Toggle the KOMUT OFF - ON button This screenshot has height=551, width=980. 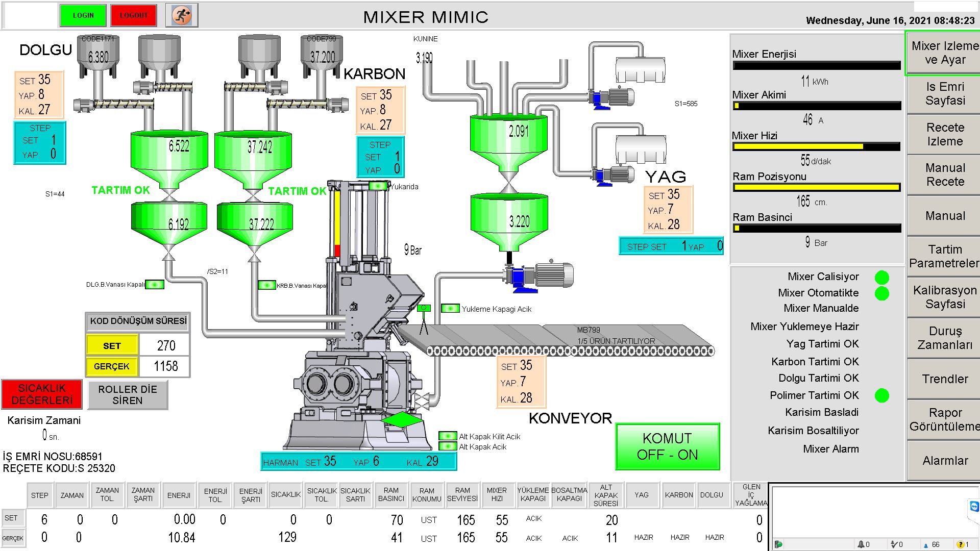(x=668, y=446)
